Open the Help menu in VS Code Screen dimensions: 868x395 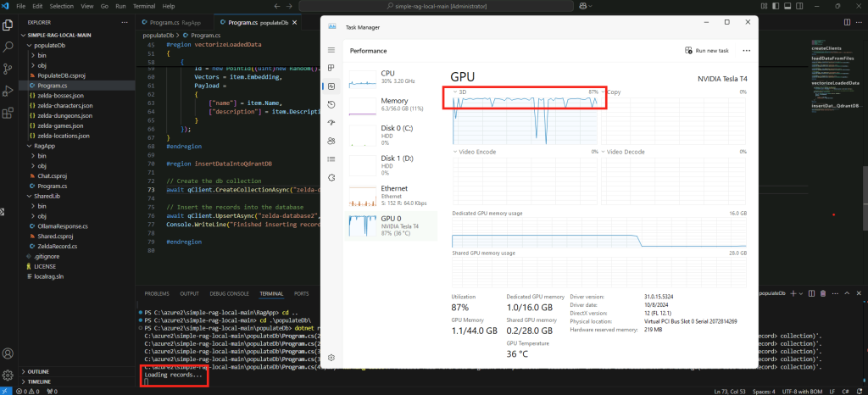click(x=169, y=6)
